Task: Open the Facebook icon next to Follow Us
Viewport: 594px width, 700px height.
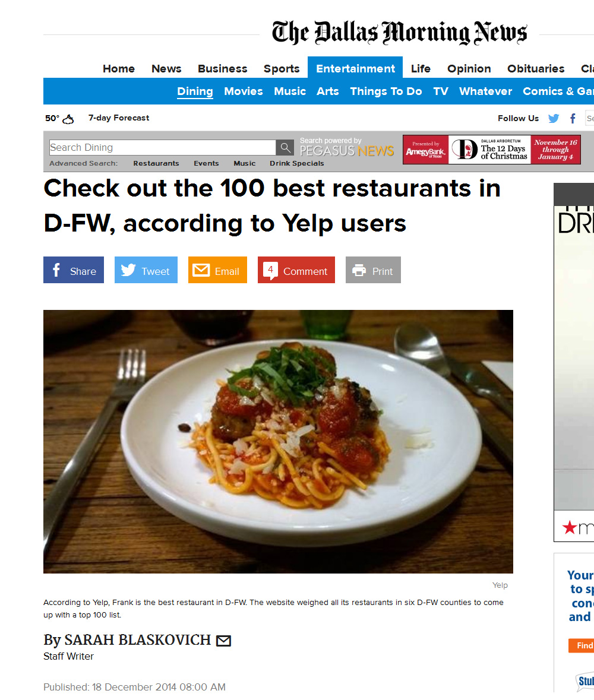Action: [573, 118]
